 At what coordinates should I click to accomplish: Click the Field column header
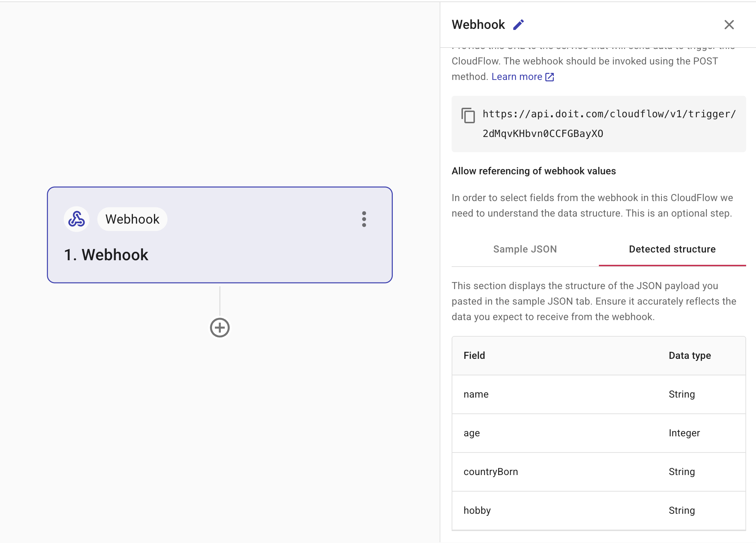pyautogui.click(x=474, y=356)
